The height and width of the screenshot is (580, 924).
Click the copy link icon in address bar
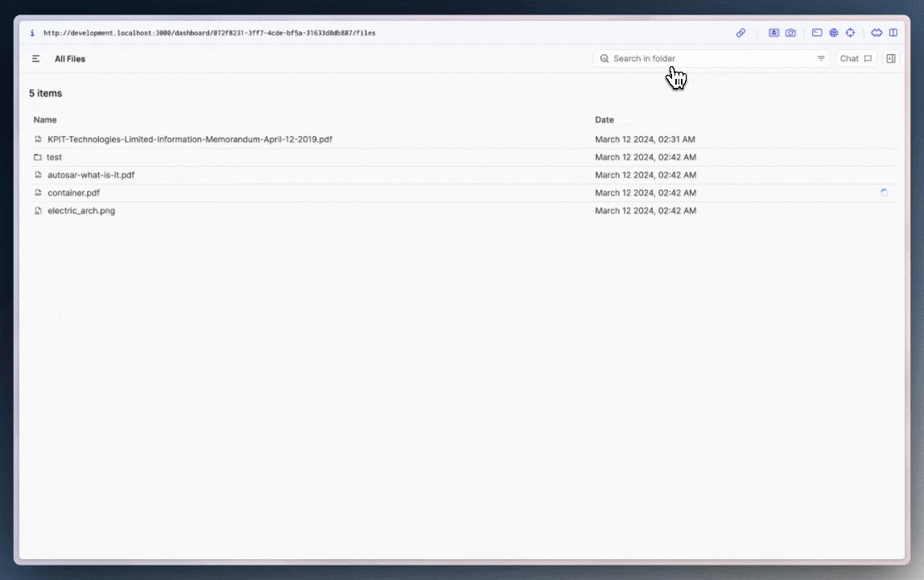point(740,33)
